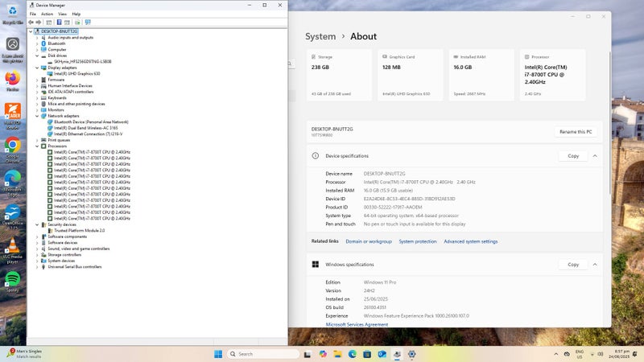Collapse the Network adapters node
644x362 pixels.
pos(37,116)
